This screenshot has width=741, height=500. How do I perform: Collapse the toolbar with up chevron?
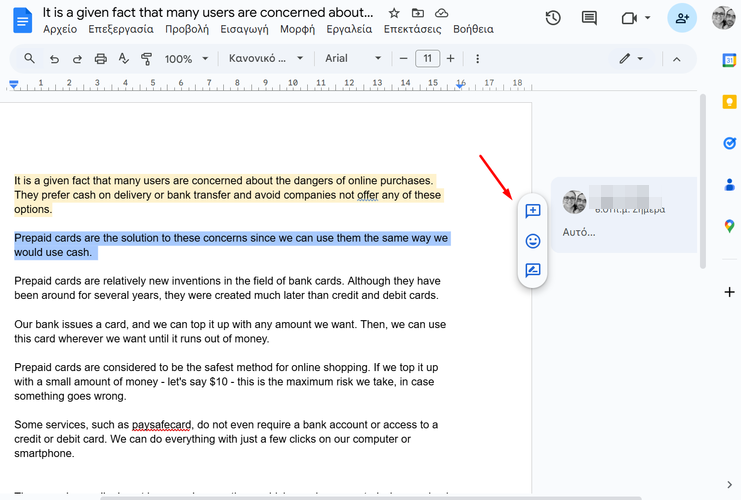click(x=676, y=59)
